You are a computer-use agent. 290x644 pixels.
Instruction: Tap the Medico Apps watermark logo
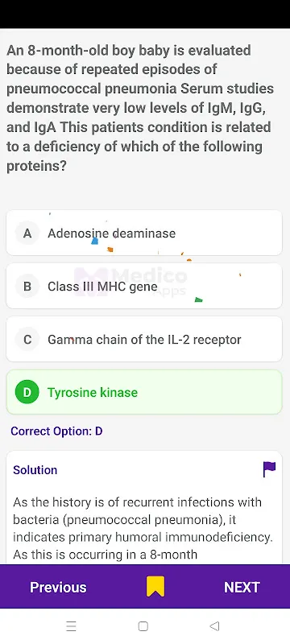point(130,282)
